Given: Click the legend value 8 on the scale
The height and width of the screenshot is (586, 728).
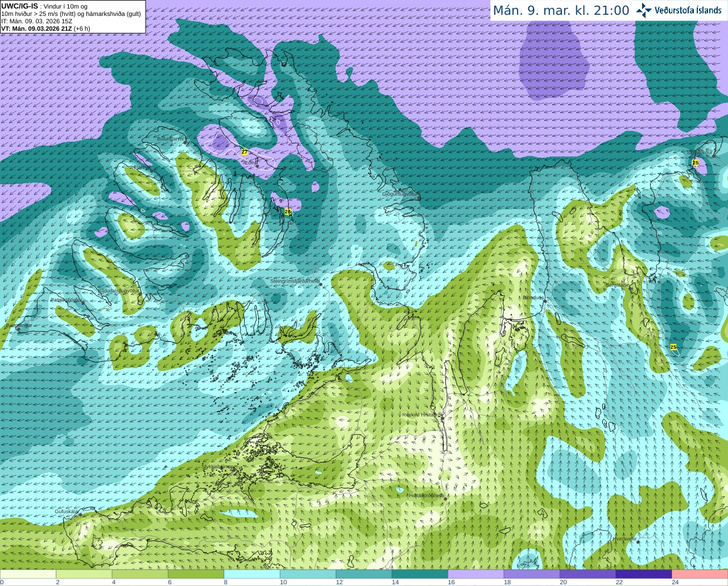Looking at the screenshot, I should pos(226,582).
